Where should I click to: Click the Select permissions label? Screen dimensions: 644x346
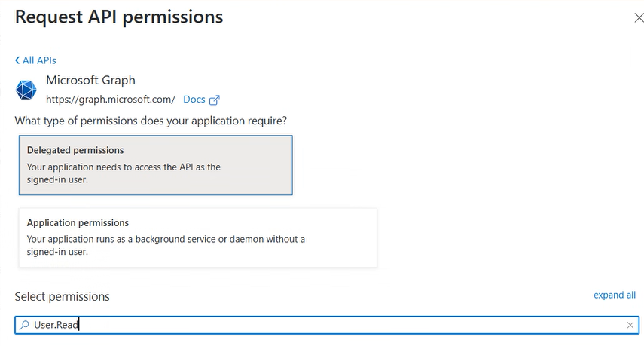(x=63, y=296)
